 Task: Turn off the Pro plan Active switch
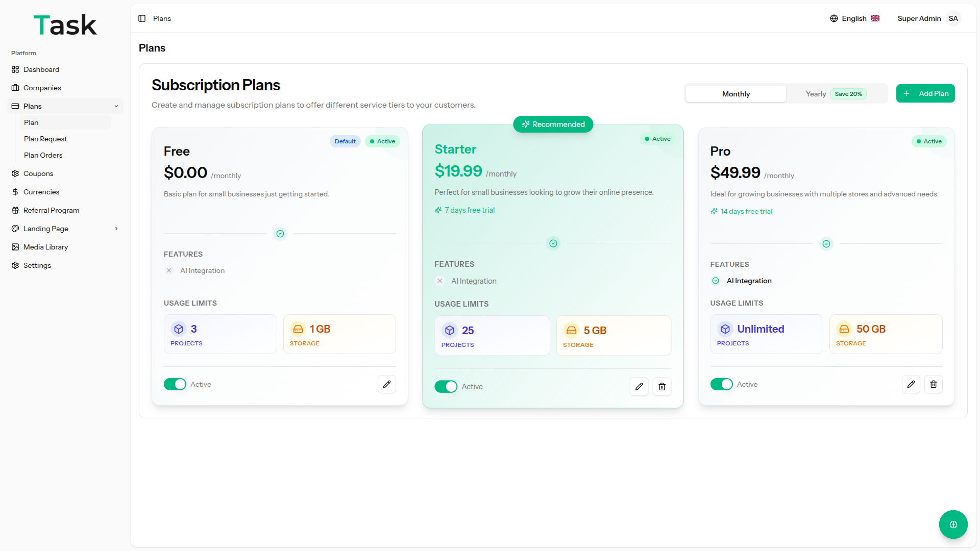point(721,384)
